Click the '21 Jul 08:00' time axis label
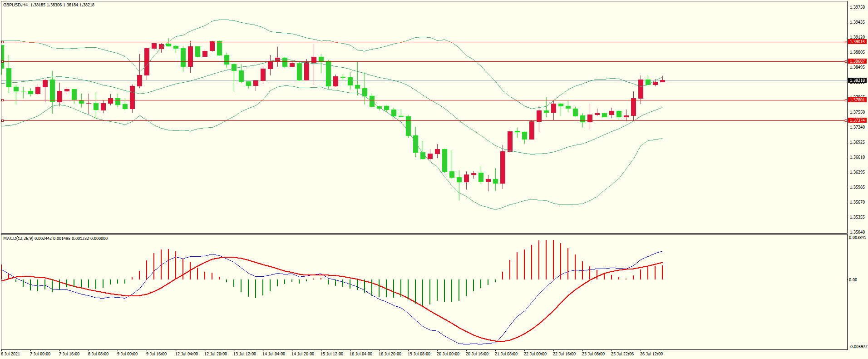The image size is (868, 359). point(506,354)
